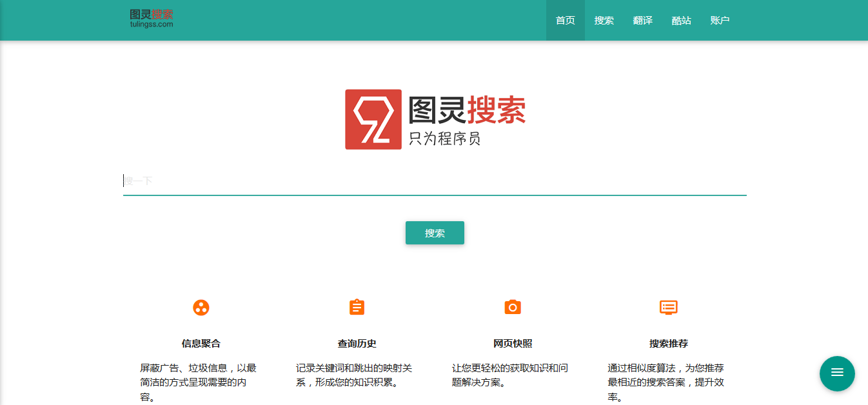The height and width of the screenshot is (405, 868).
Task: Click the red 图灵搜索 logo emblem
Action: pos(373,119)
